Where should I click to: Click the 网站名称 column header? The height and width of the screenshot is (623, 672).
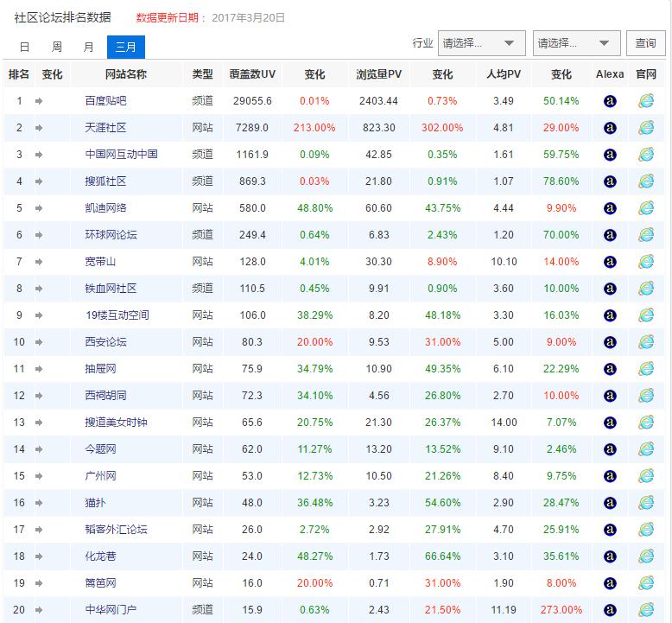coord(126,74)
